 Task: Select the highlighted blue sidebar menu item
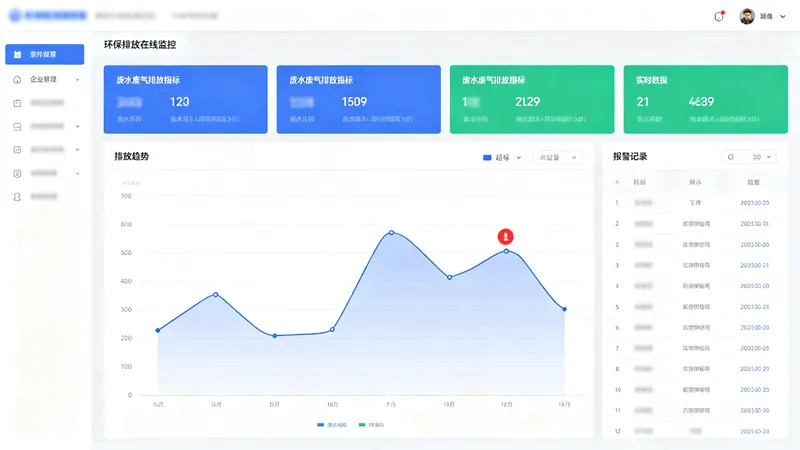(45, 54)
